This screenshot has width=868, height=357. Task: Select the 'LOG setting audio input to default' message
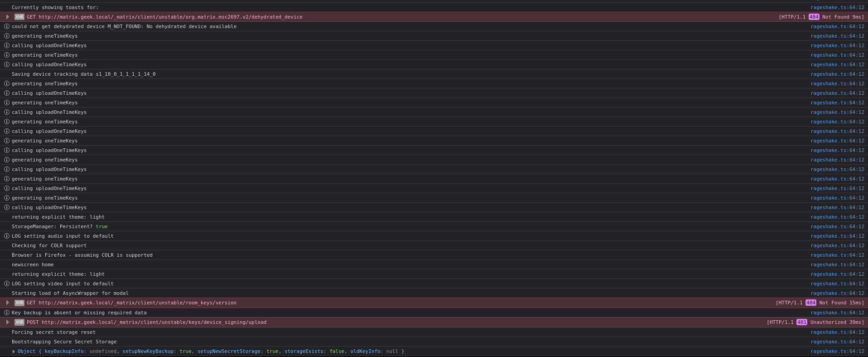[x=63, y=236]
